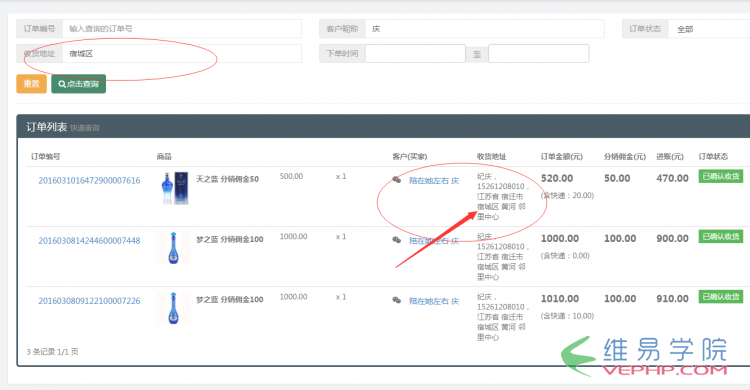Screen dimensions: 750x390
Task: Click the orange 重置 reset button
Action: [x=32, y=84]
